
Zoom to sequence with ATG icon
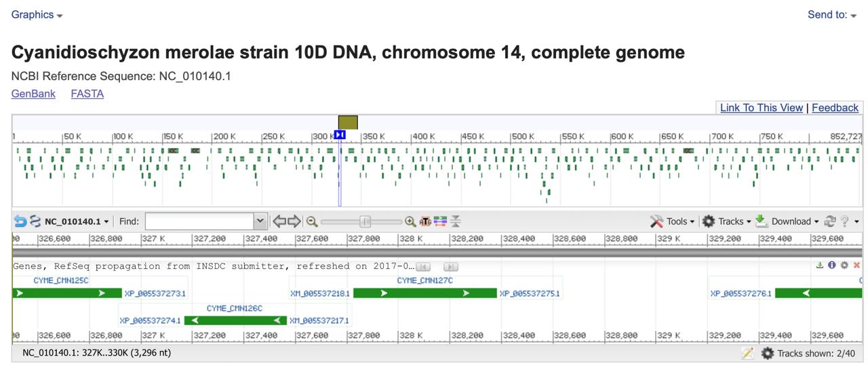[x=425, y=221]
